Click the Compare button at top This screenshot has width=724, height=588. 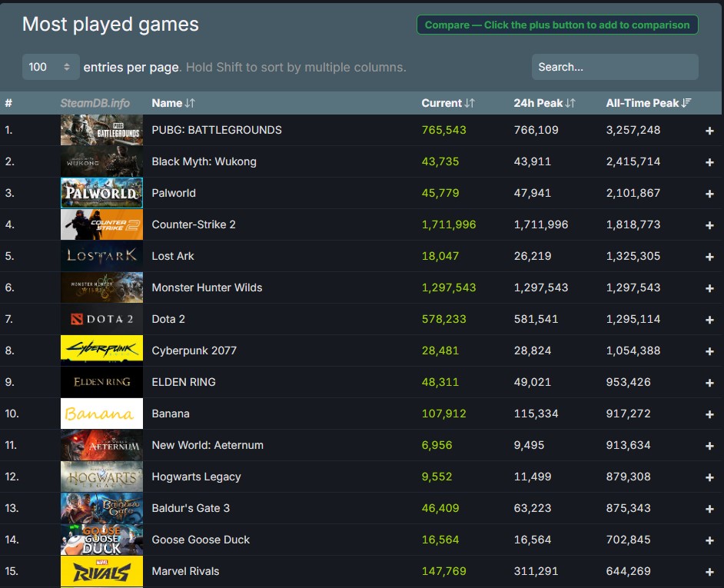coord(557,25)
